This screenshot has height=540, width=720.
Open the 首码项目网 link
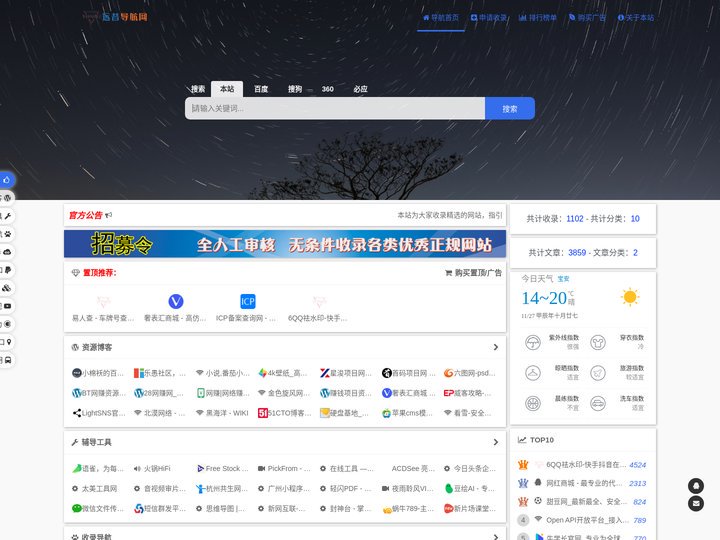408,373
